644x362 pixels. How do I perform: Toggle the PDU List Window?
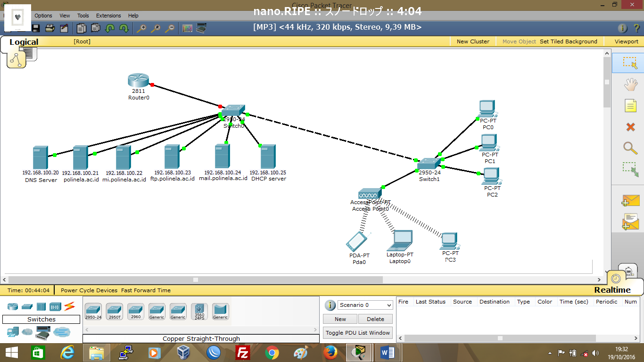[x=357, y=332]
